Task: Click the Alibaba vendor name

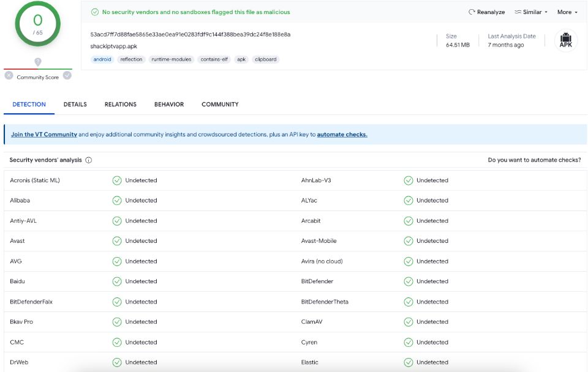Action: coord(20,201)
